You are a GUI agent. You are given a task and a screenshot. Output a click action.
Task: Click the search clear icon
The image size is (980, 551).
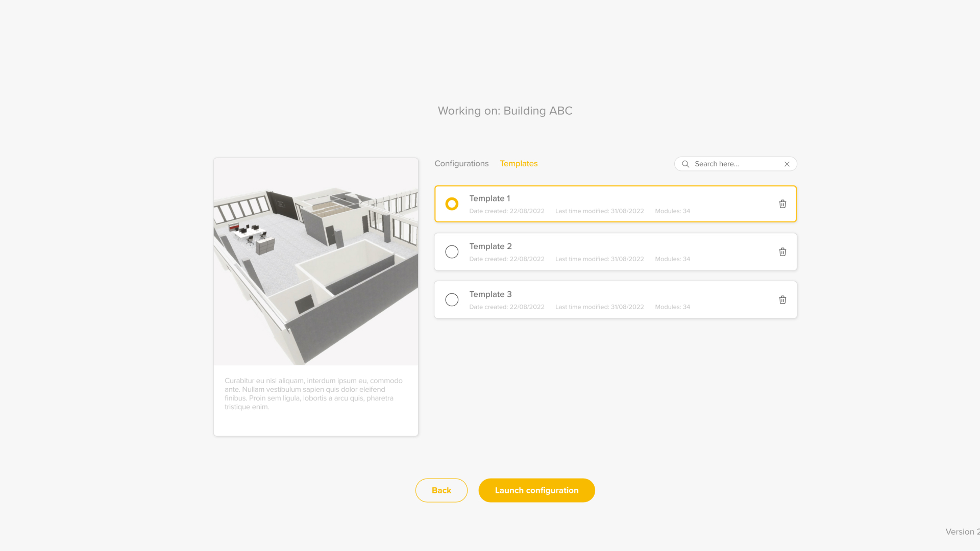787,164
